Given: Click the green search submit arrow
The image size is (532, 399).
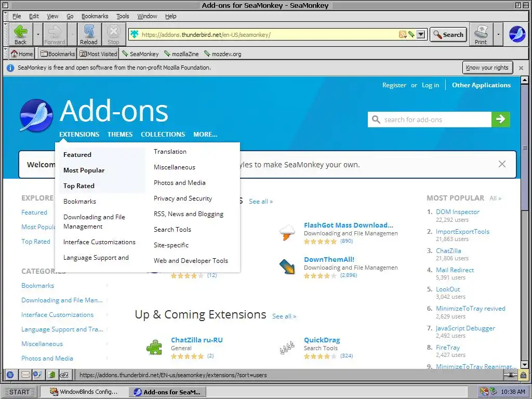Looking at the screenshot, I should point(500,119).
